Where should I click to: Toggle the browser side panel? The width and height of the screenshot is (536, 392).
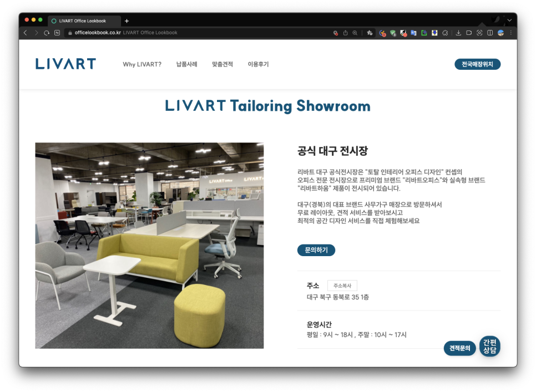490,33
